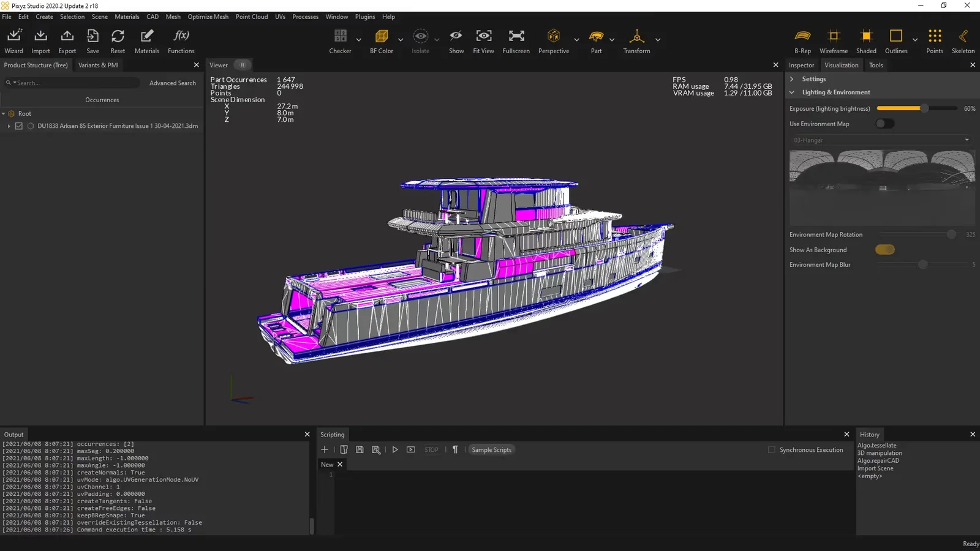
Task: Click the Output panel scrollbar
Action: pos(312,526)
